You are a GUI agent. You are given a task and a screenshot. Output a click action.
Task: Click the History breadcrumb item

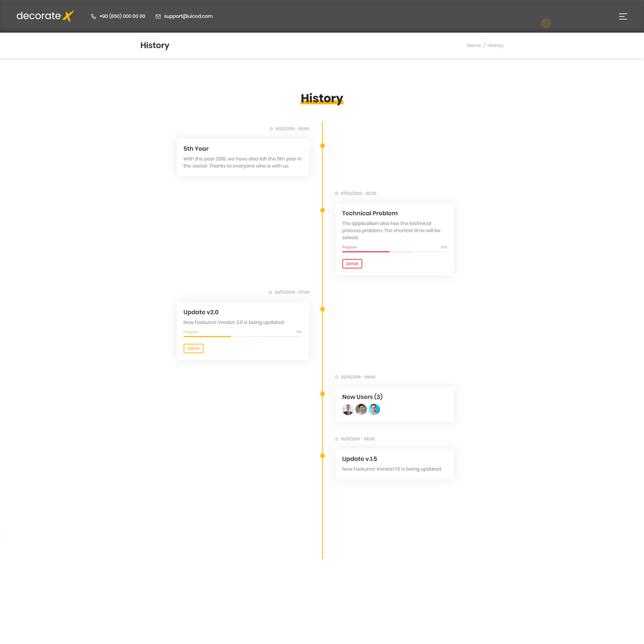pyautogui.click(x=495, y=46)
